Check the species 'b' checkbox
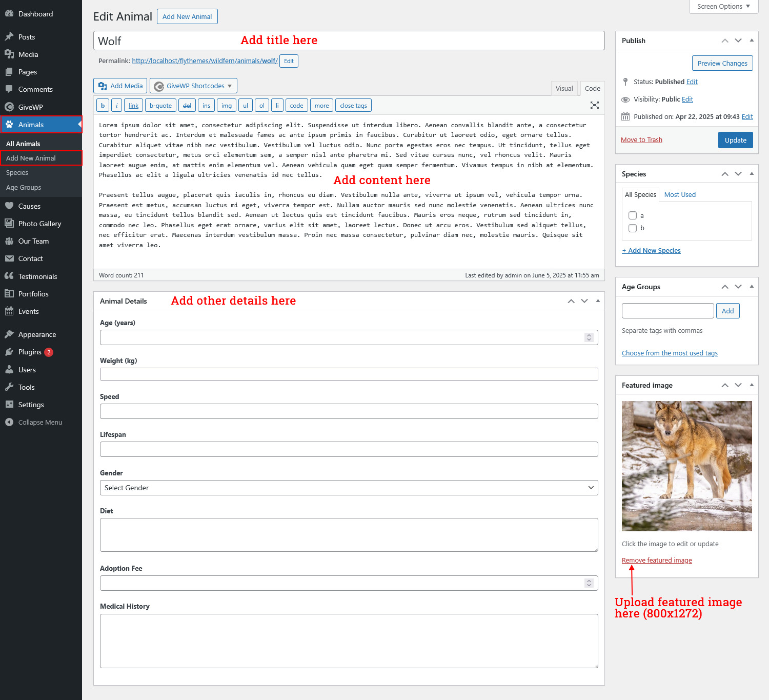 point(633,228)
